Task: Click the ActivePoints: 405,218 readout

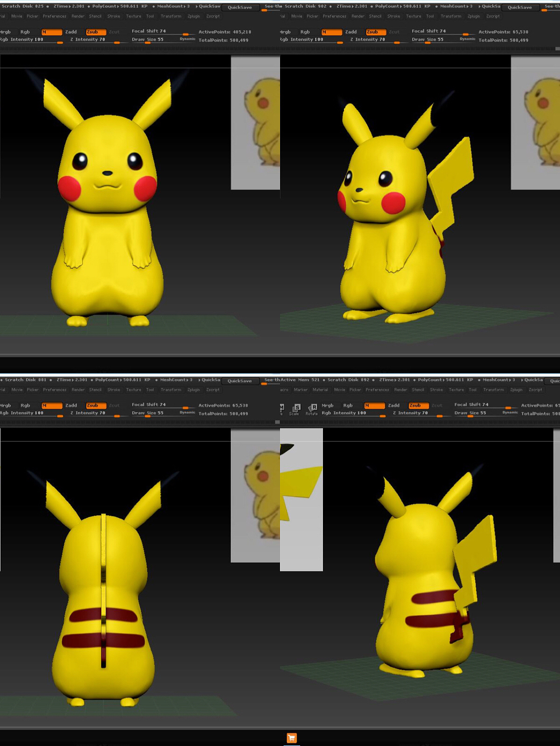Action: [x=225, y=32]
